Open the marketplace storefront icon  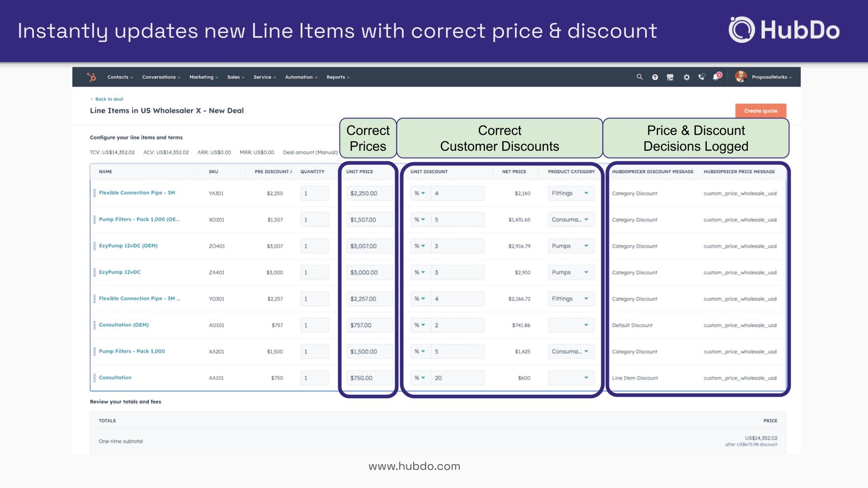pyautogui.click(x=670, y=77)
